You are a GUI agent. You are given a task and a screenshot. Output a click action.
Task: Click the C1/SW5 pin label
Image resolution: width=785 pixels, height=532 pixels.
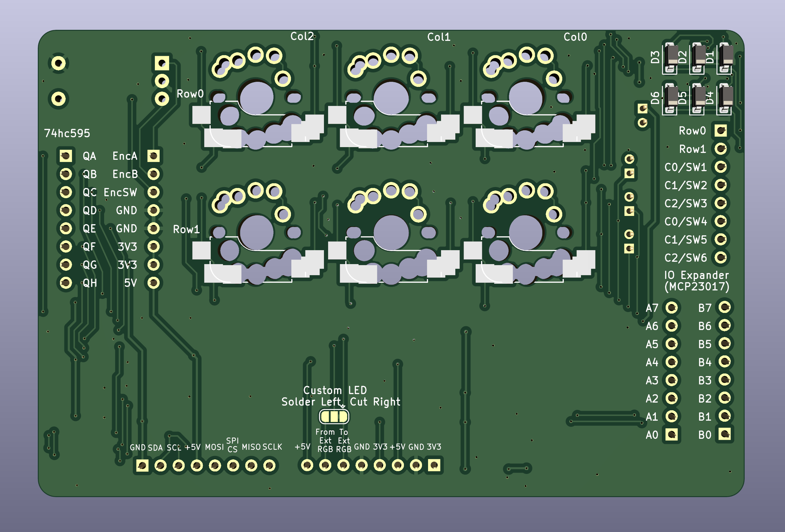[686, 240]
